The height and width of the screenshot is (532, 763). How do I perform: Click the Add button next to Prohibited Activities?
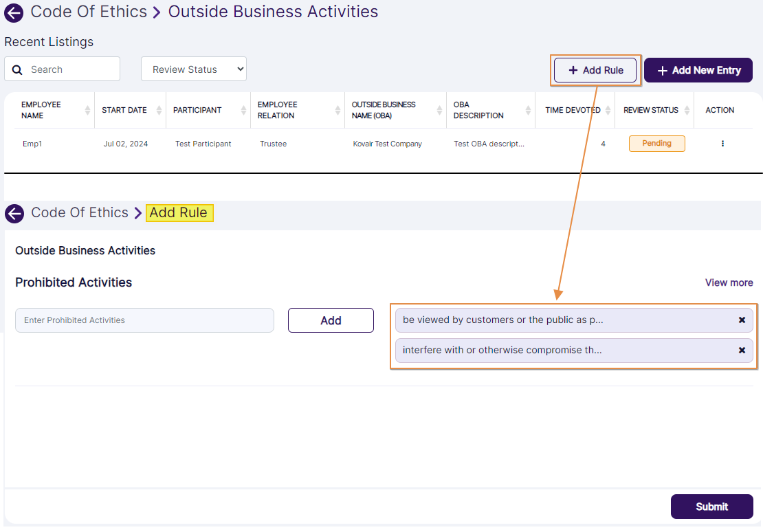click(331, 320)
